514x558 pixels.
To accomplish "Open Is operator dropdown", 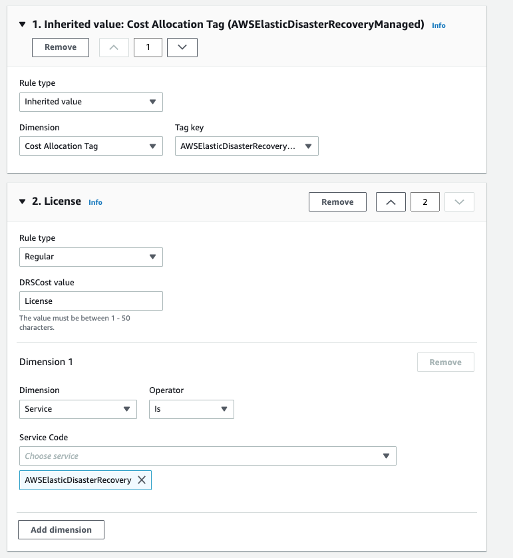I will pyautogui.click(x=191, y=409).
